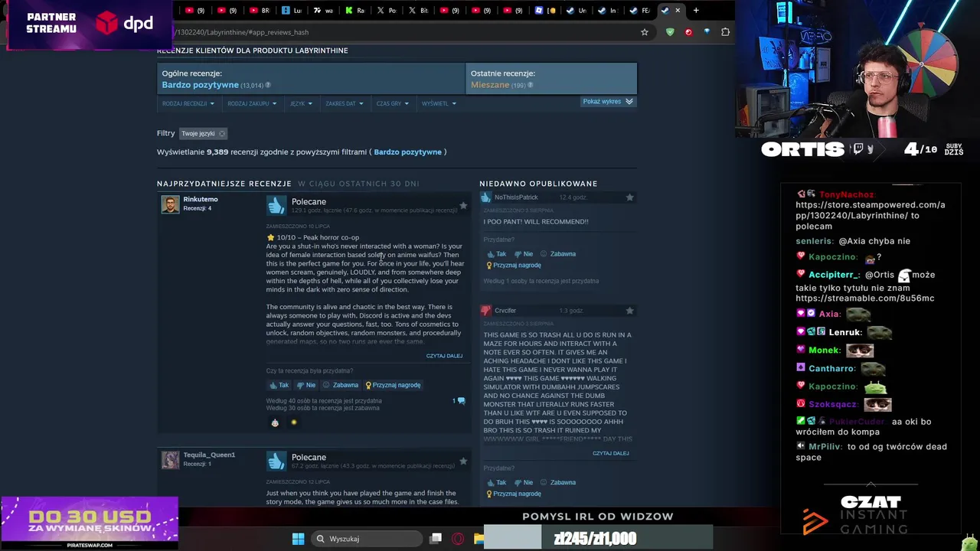Open the green shield extension icon

[670, 32]
